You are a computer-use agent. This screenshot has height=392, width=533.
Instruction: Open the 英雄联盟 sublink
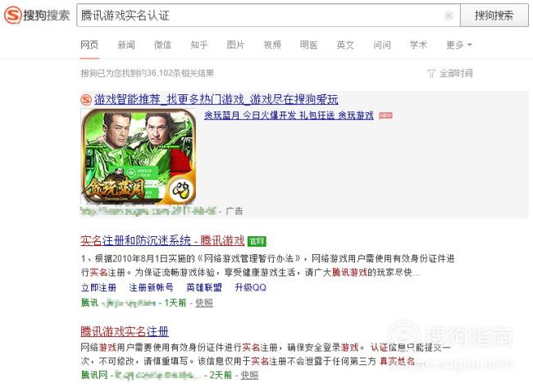(x=204, y=288)
